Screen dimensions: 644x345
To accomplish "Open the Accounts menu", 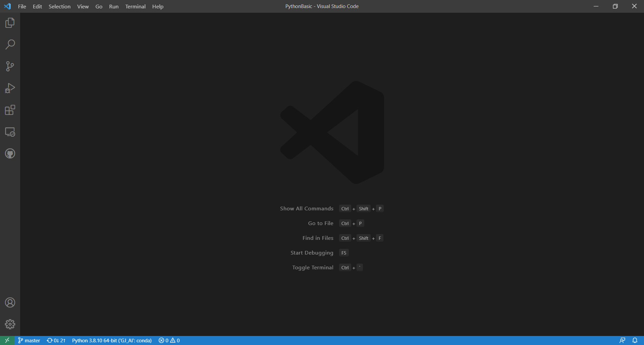I will point(10,302).
